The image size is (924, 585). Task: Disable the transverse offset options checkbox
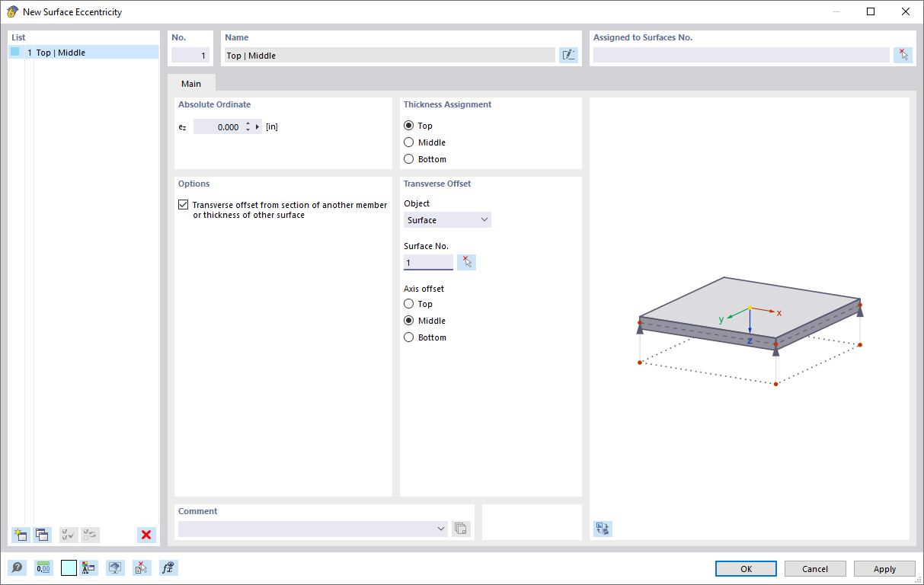[x=183, y=204]
